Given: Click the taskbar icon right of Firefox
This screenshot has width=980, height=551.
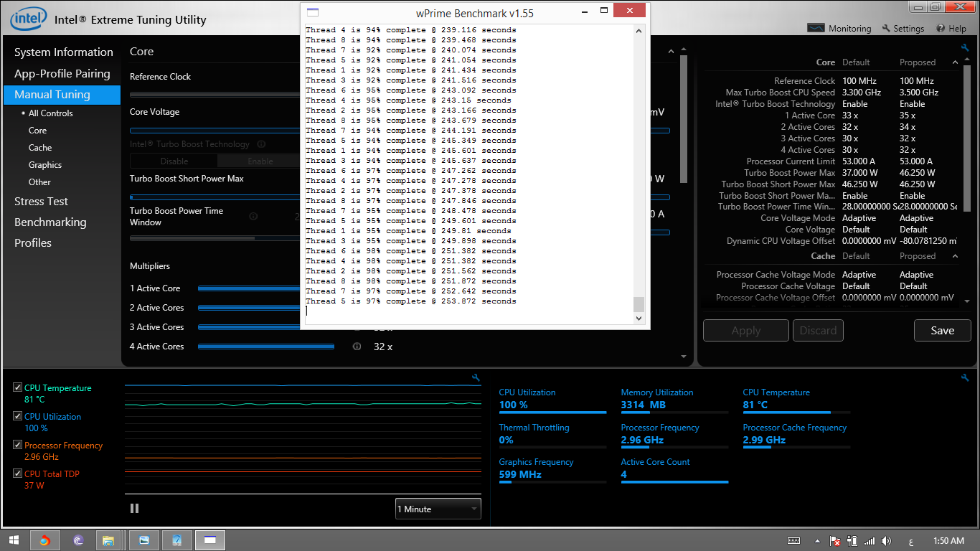Looking at the screenshot, I should point(78,540).
